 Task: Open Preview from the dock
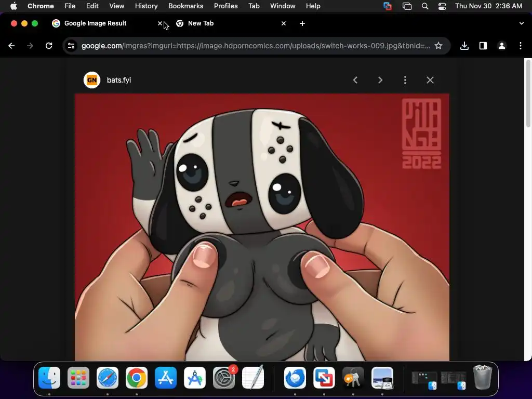pyautogui.click(x=382, y=378)
